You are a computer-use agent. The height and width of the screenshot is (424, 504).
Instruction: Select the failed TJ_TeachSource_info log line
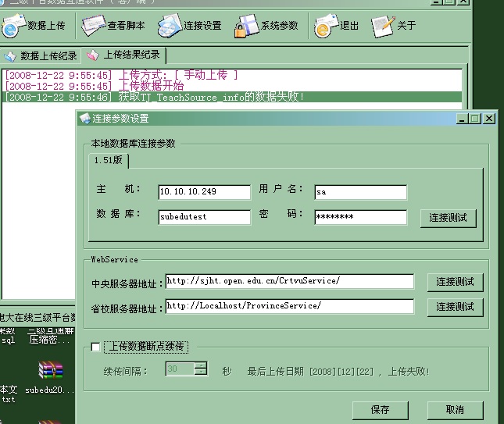click(x=211, y=98)
